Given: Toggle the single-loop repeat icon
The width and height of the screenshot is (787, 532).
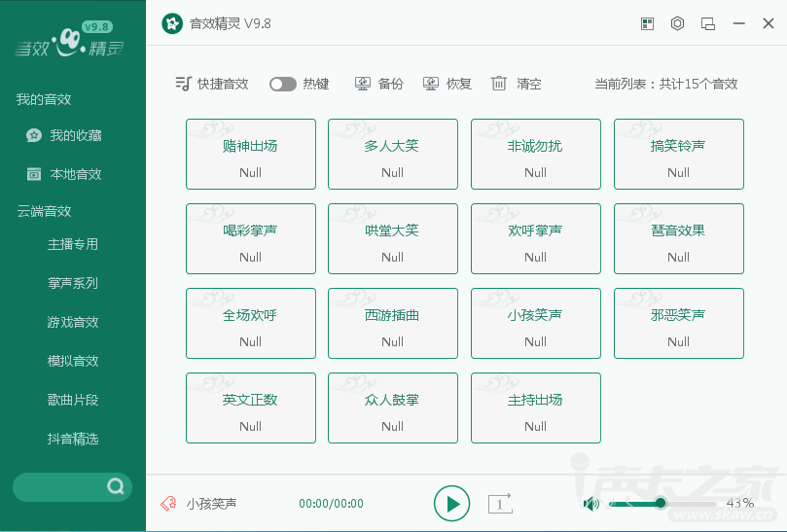Looking at the screenshot, I should pyautogui.click(x=500, y=504).
